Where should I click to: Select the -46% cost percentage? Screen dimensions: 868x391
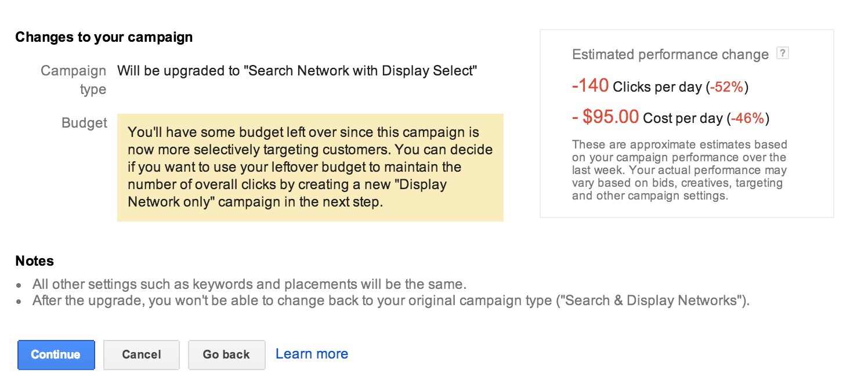click(748, 119)
